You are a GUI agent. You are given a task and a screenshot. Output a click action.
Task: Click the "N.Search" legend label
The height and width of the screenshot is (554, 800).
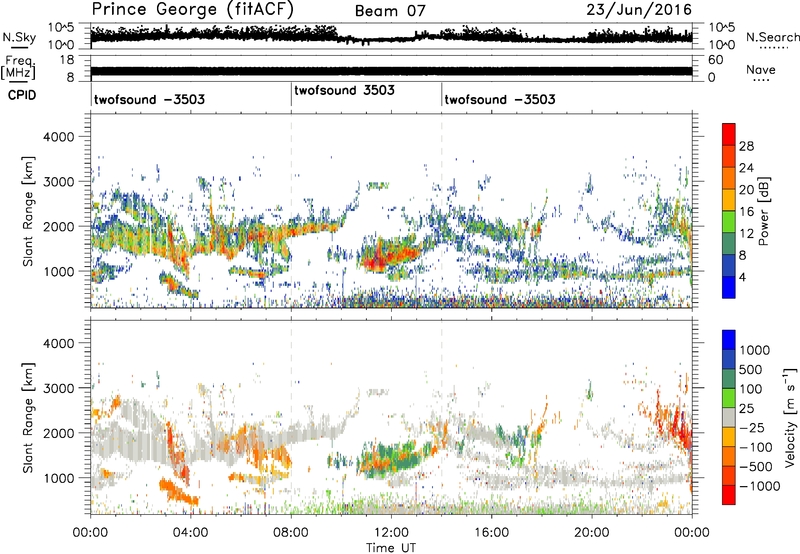tap(772, 37)
